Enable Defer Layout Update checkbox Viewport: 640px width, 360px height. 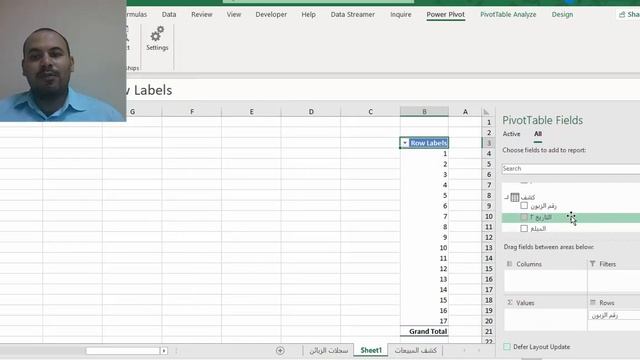tap(507, 347)
